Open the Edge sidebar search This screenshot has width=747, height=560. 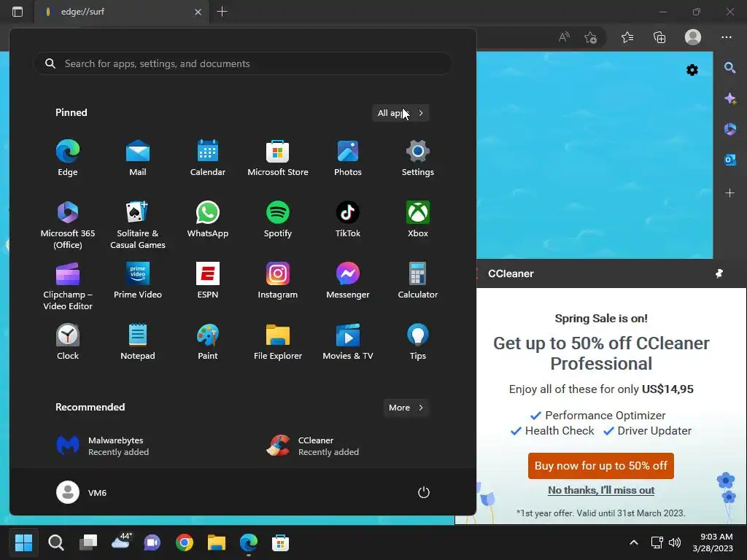(729, 68)
